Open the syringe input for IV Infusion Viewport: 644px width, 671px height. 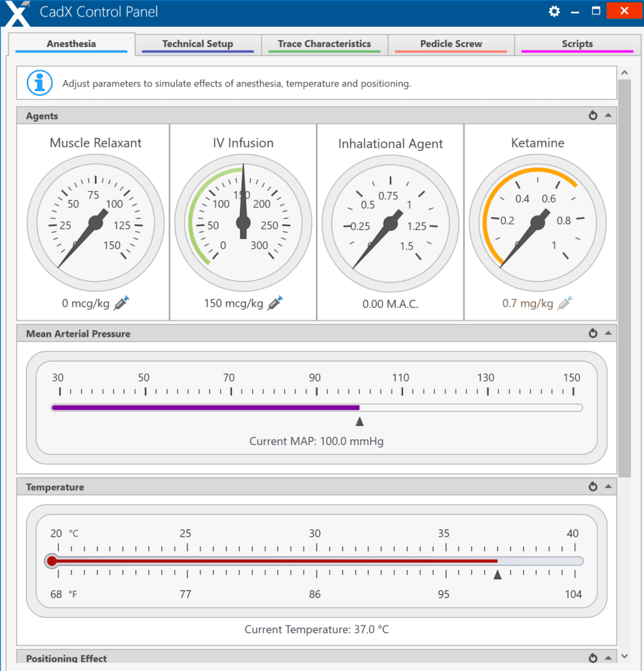point(275,303)
